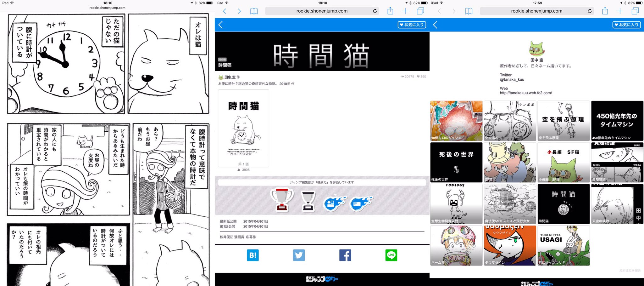The width and height of the screenshot is (644, 286).
Task: Open 10億キロのダイソン work thumbnail
Action: 456,121
